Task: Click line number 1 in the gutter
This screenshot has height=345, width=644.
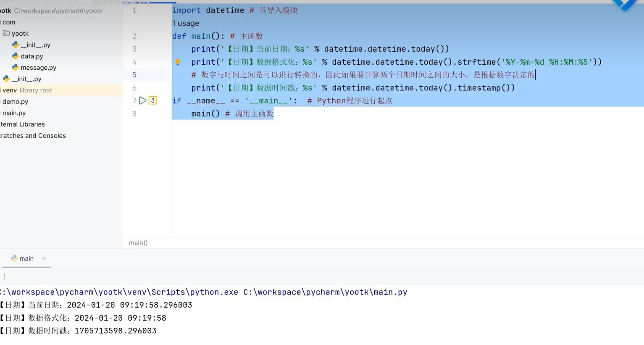Action: pyautogui.click(x=134, y=10)
